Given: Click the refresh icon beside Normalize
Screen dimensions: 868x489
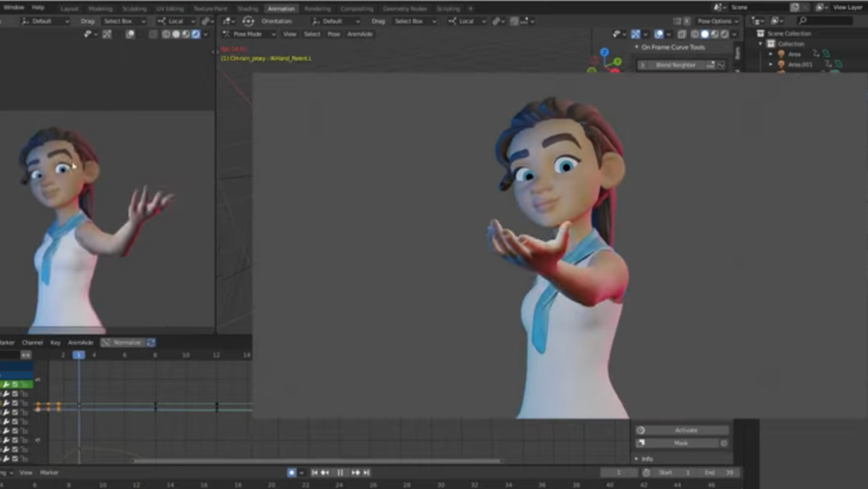Looking at the screenshot, I should pos(151,342).
